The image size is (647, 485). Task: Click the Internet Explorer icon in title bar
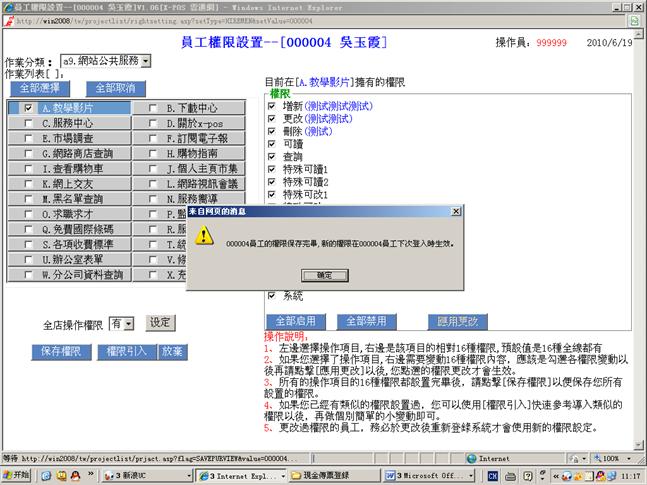[7, 8]
